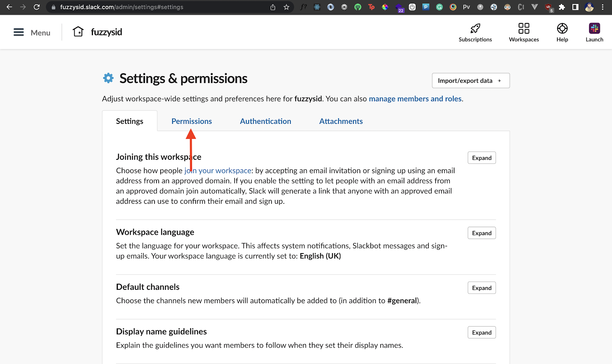Open the Help lifebuoy icon

562,28
